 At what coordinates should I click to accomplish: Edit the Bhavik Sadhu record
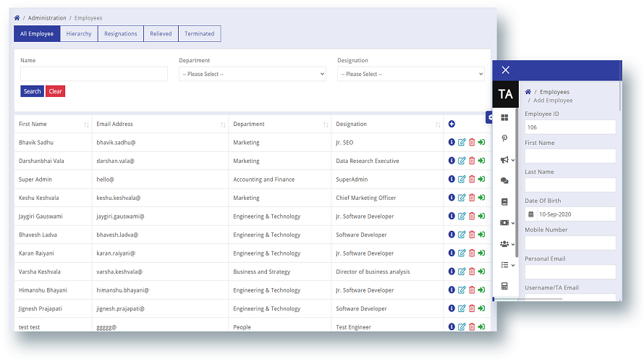pos(462,142)
